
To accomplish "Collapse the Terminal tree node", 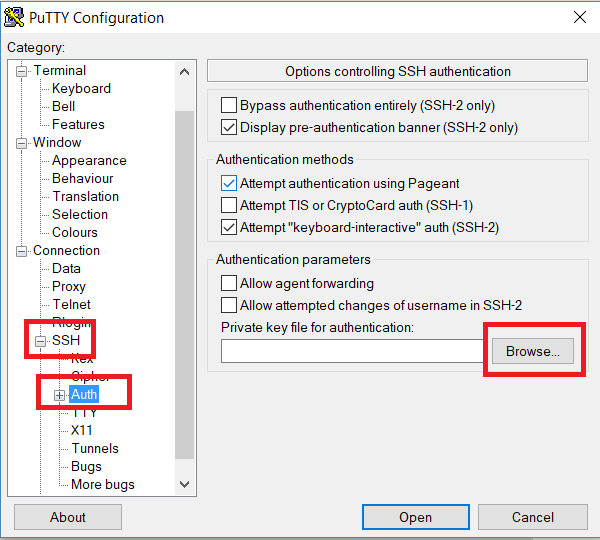I will [21, 72].
